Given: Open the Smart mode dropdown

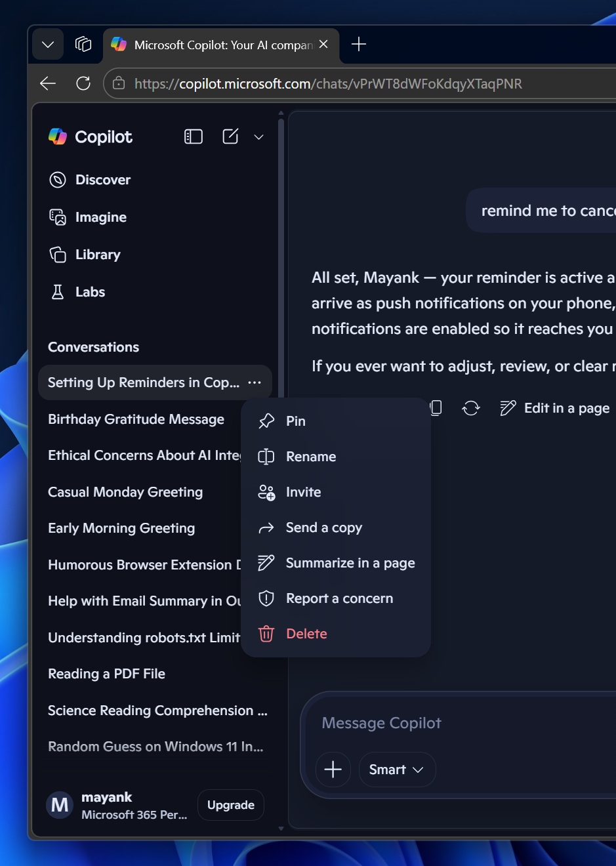Looking at the screenshot, I should (x=396, y=770).
